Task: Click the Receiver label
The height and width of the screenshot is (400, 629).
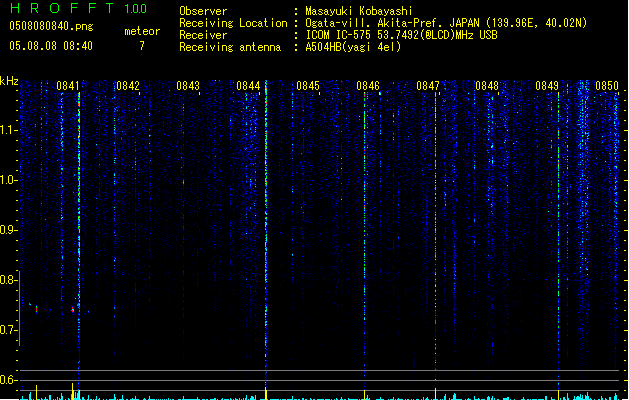Action: click(203, 35)
